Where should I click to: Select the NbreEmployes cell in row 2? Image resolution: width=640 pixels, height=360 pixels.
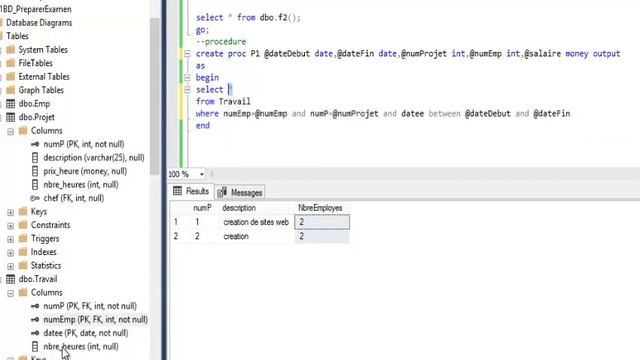(x=322, y=236)
